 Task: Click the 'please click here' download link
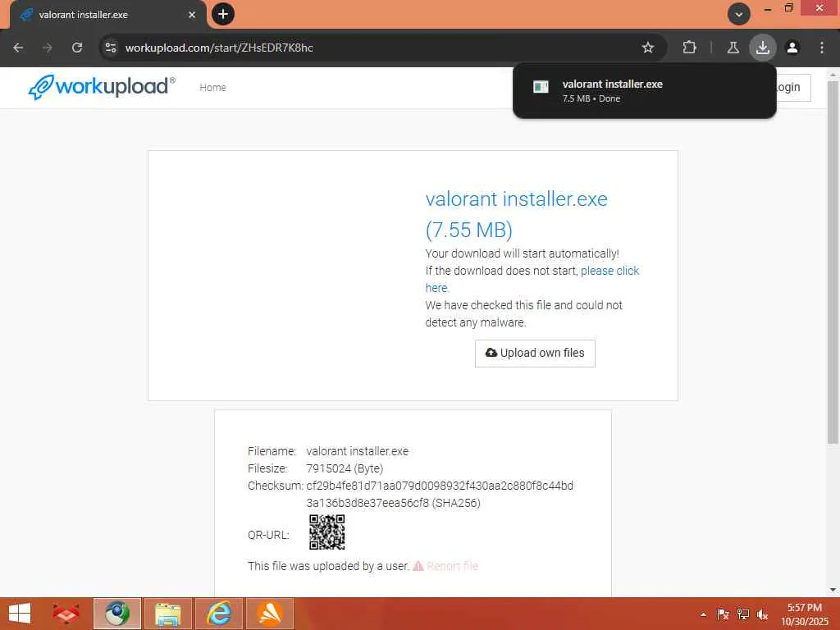tap(609, 271)
